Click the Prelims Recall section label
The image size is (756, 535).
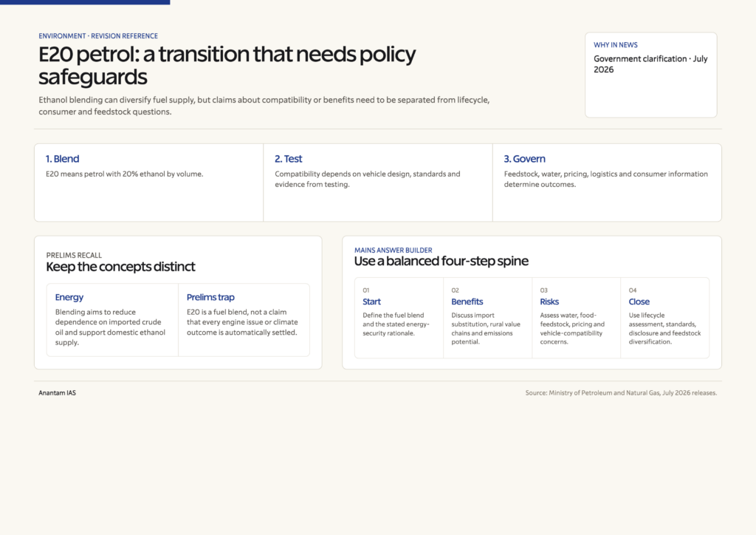[74, 255]
